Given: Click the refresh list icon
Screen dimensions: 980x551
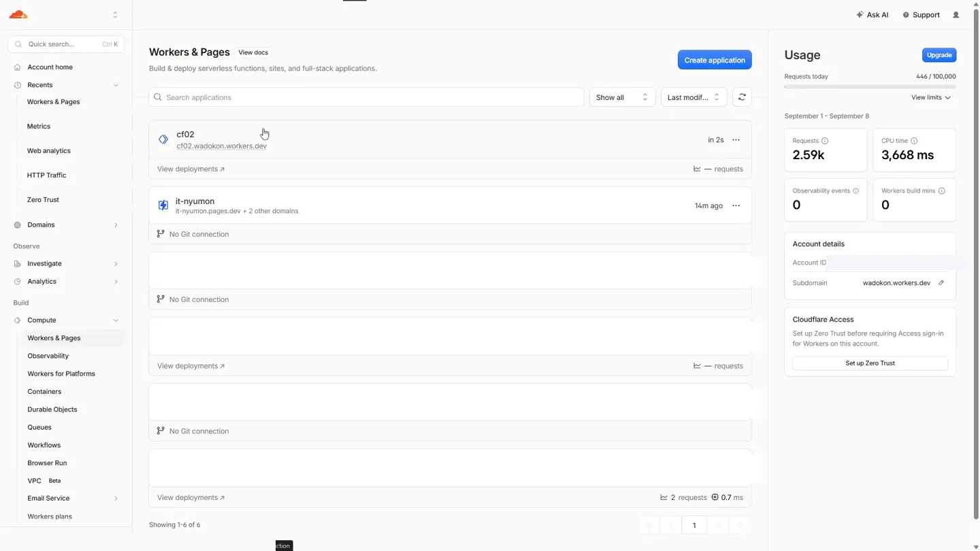Looking at the screenshot, I should (x=742, y=97).
